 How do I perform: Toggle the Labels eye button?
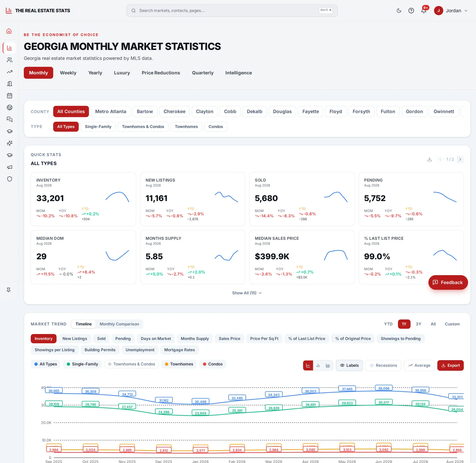349,365
